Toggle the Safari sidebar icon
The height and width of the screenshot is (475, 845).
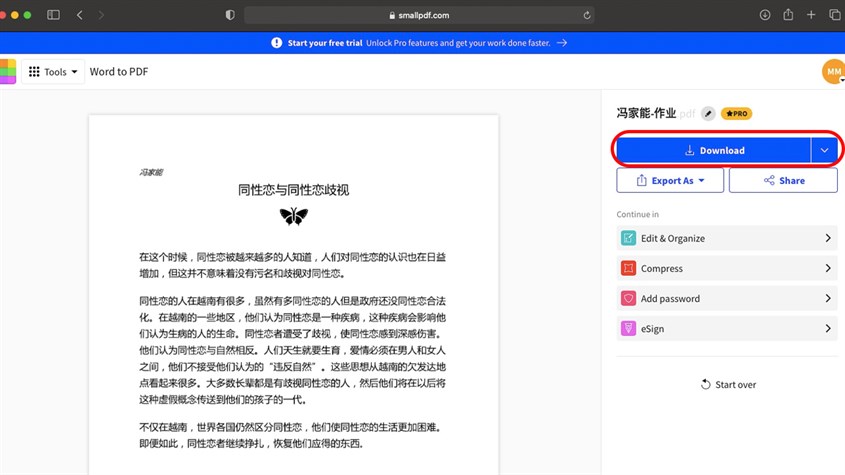[53, 15]
